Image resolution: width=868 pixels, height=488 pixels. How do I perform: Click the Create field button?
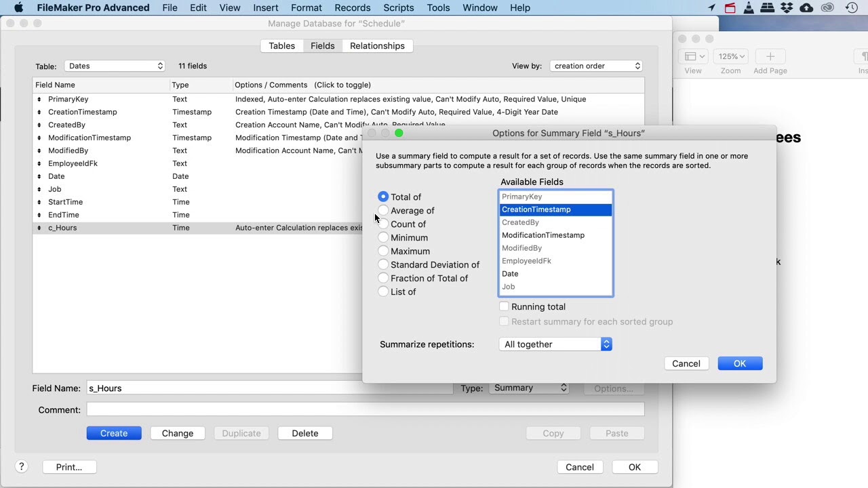pos(114,433)
